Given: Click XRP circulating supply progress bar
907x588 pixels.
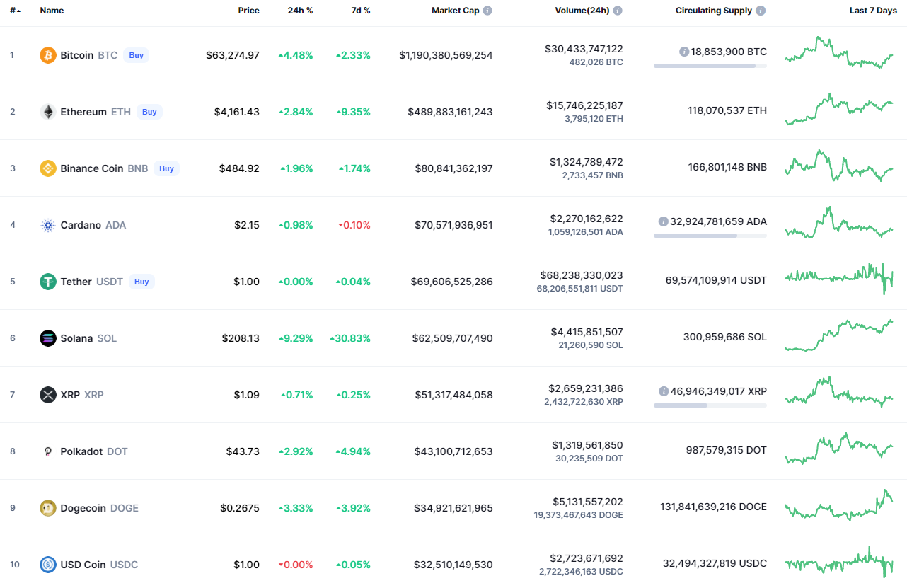Looking at the screenshot, I should pos(710,405).
